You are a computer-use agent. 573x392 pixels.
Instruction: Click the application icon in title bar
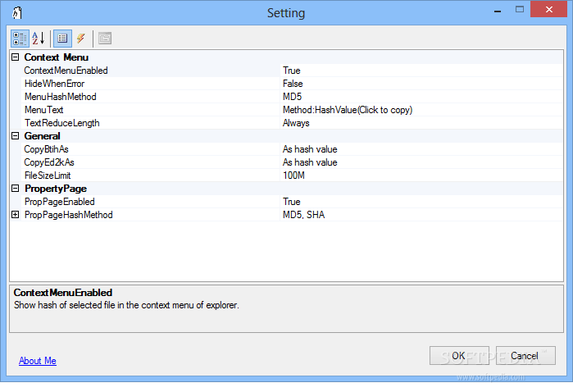click(17, 13)
